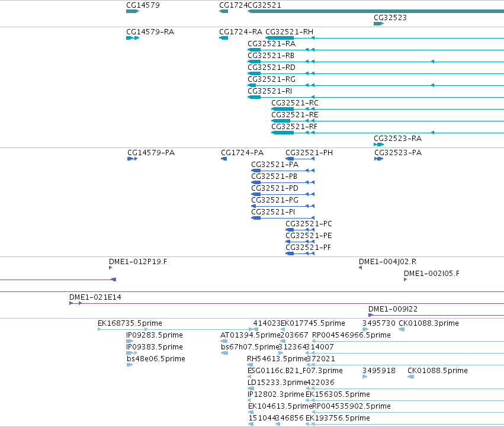The height and width of the screenshot is (427, 504).
Task: Select EST EK156305.5prime label
Action: 338,394
